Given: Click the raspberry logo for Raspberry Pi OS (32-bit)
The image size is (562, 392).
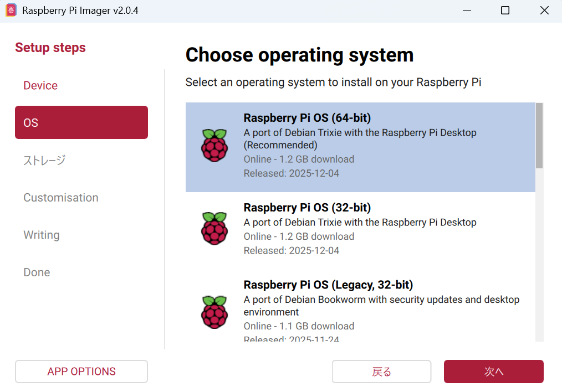Looking at the screenshot, I should pyautogui.click(x=214, y=228).
